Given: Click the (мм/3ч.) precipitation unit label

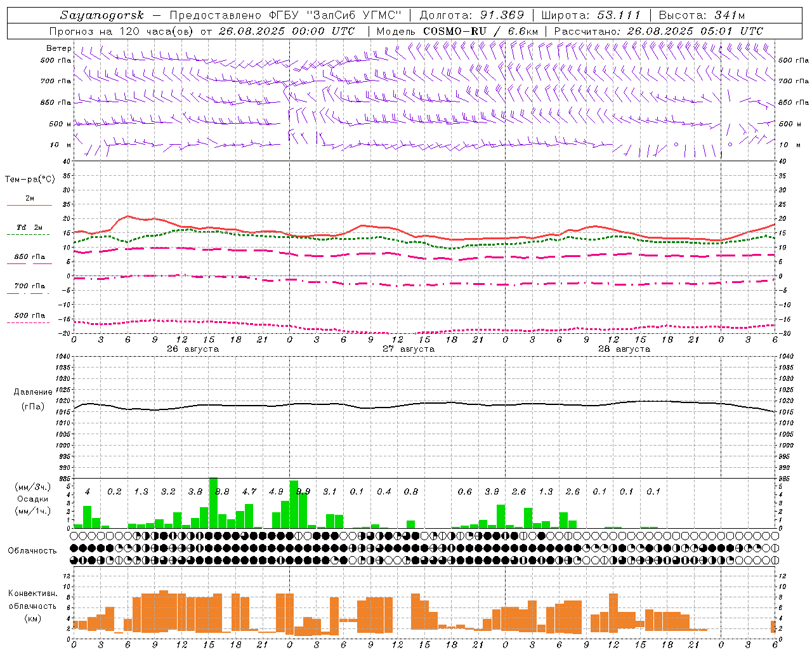Looking at the screenshot, I should [x=32, y=487].
